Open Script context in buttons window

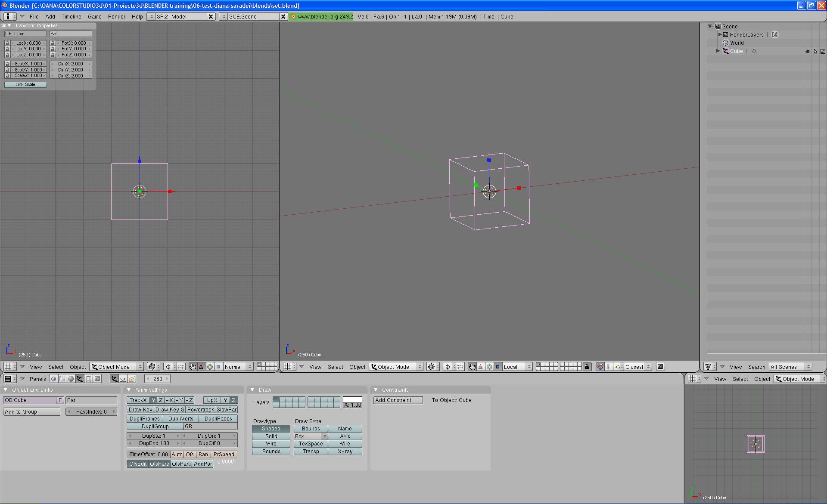coord(62,379)
